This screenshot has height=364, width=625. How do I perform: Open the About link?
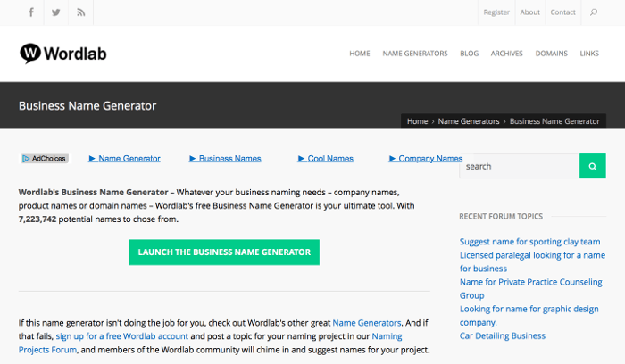pos(529,12)
